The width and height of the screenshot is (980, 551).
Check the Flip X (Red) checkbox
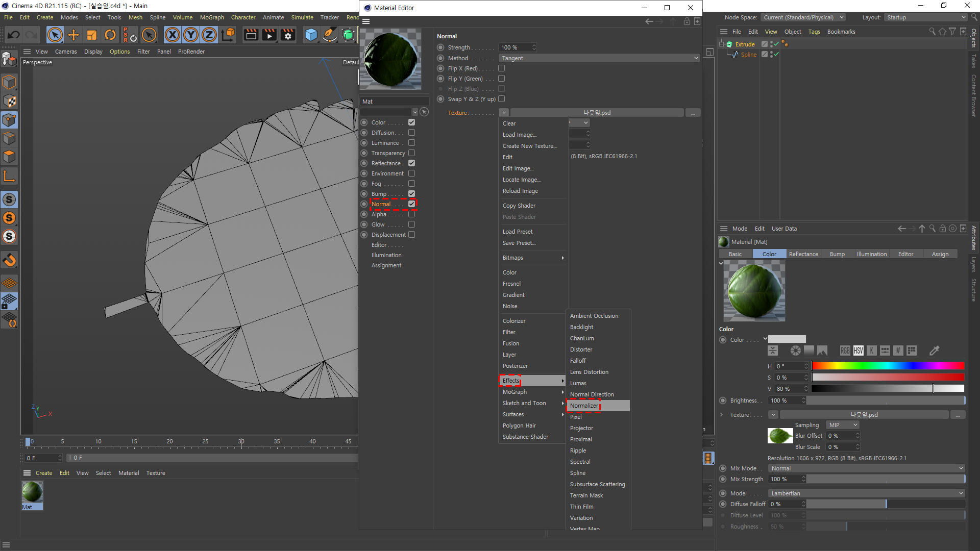[x=501, y=68]
